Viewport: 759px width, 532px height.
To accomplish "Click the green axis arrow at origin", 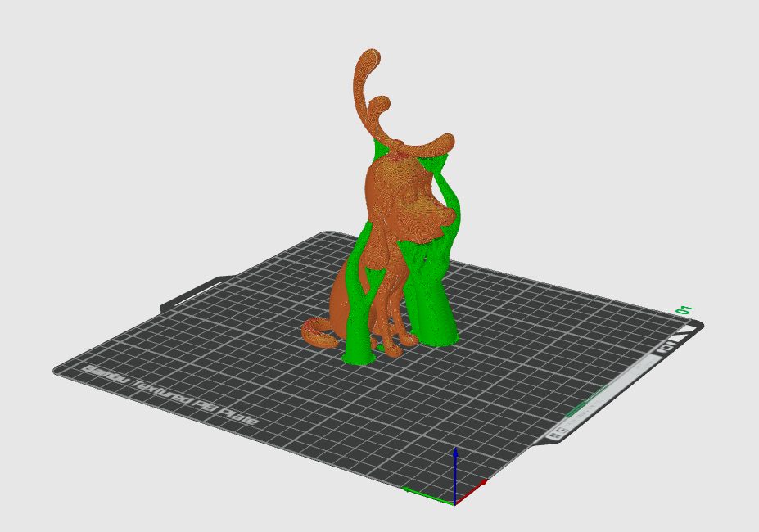I will point(427,496).
